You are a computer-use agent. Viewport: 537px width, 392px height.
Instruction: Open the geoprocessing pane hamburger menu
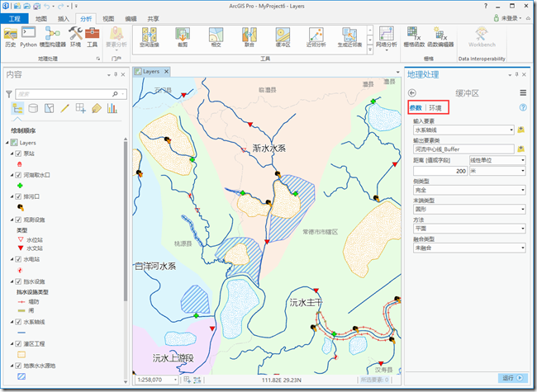coord(523,92)
